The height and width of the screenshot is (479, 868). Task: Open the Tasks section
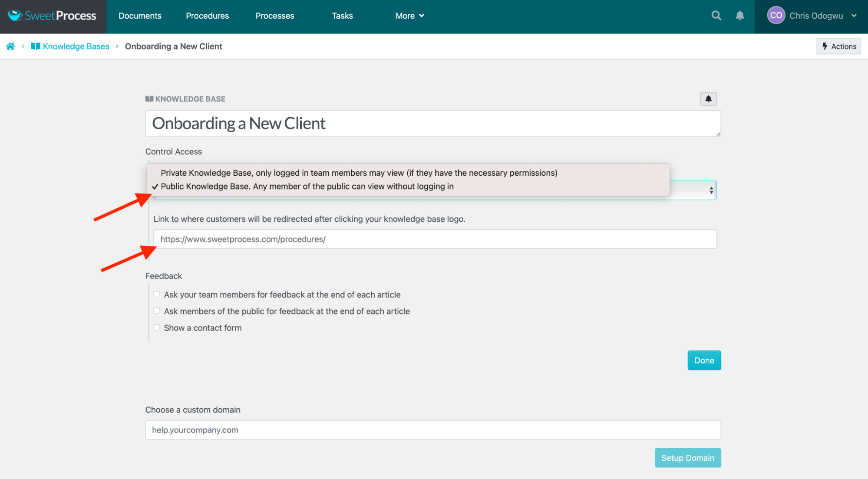342,16
